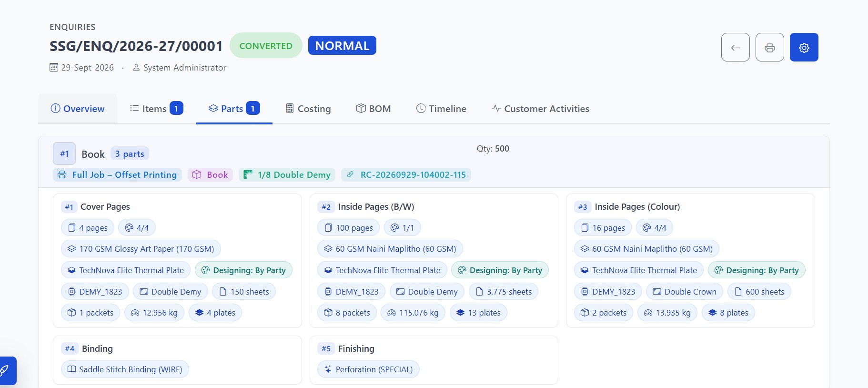Click the 3 parts badge next to Book
This screenshot has height=388, width=868.
[130, 153]
